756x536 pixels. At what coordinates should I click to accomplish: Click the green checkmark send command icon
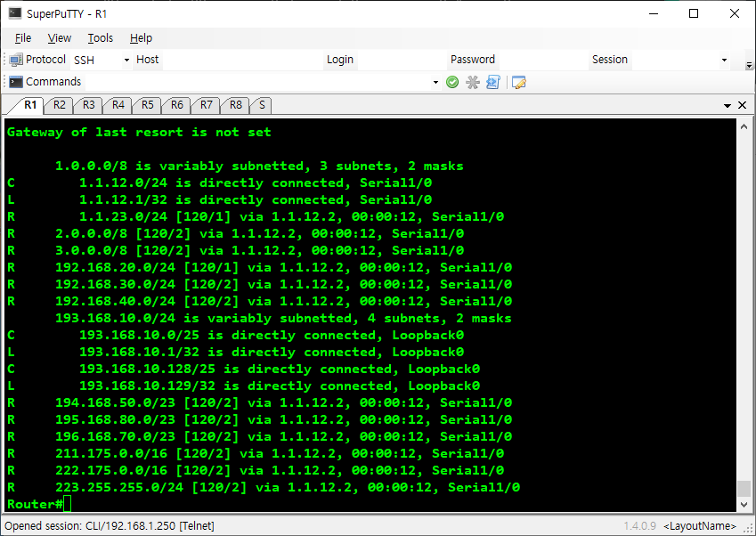tap(452, 83)
